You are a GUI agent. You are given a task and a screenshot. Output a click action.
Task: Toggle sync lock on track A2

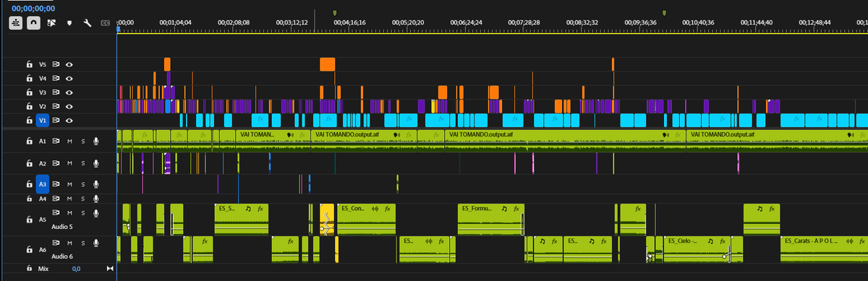(56, 163)
